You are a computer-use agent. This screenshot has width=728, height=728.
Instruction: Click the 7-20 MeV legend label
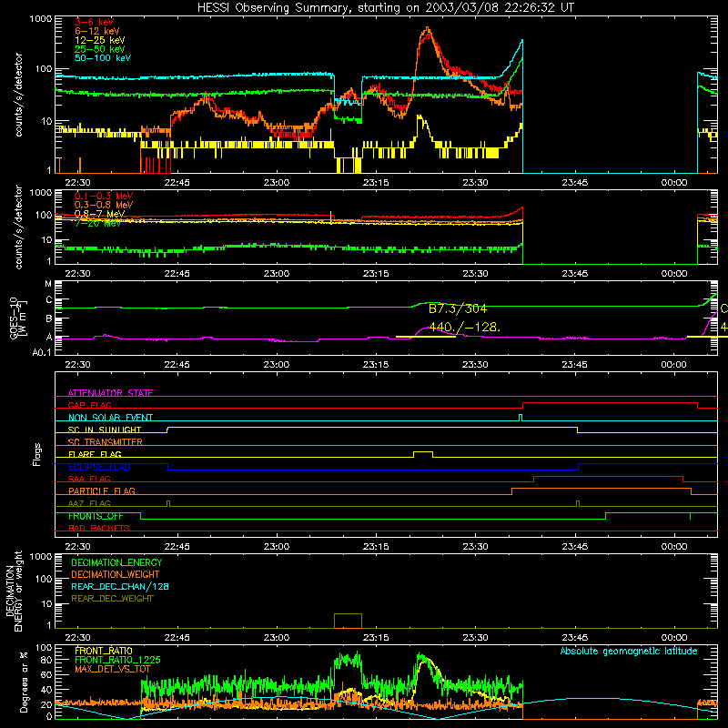pyautogui.click(x=97, y=223)
